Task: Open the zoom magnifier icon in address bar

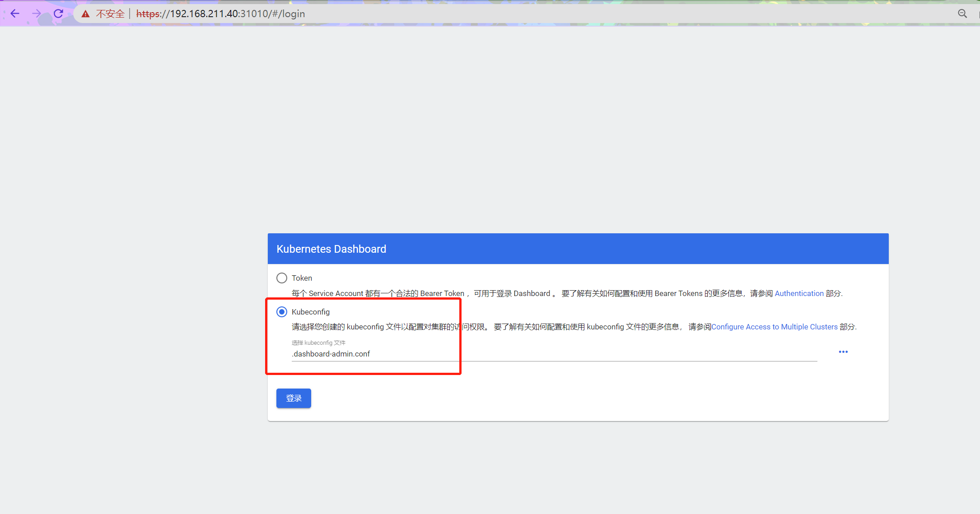Action: tap(962, 14)
